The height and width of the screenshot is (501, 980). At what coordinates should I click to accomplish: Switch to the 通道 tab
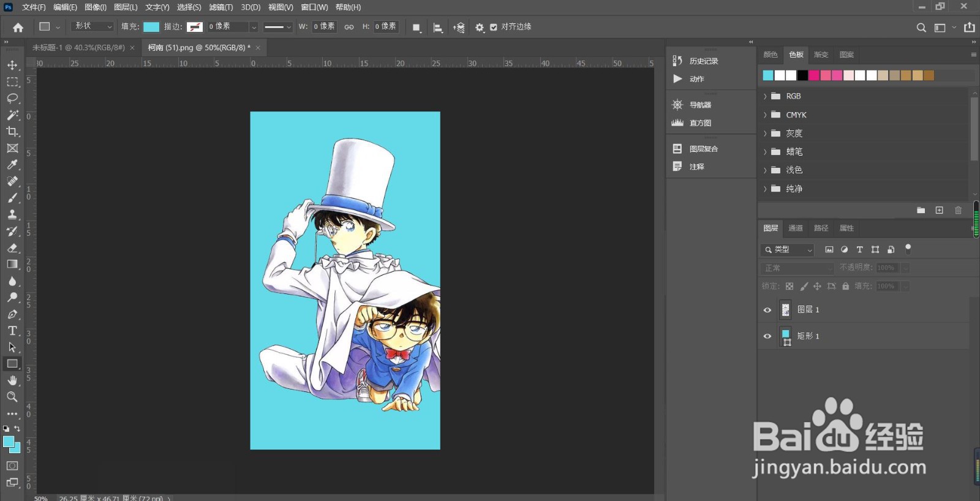tap(796, 228)
